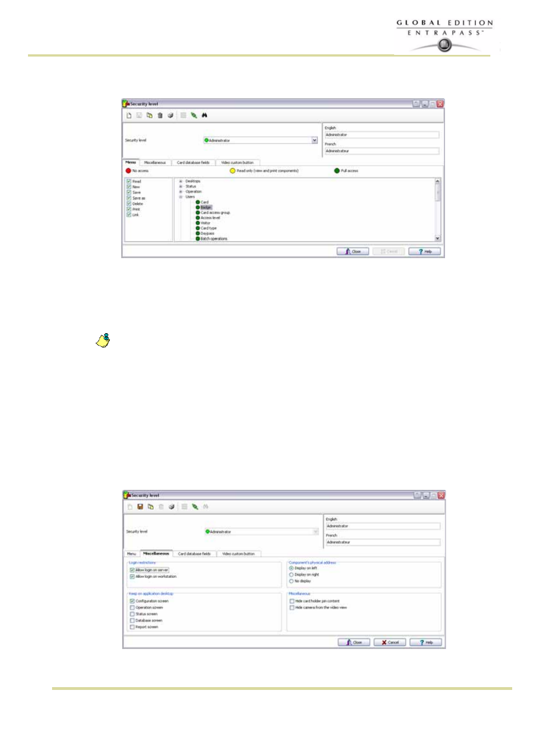Click the Print icon in the Menu-tab window toolbar

(x=171, y=115)
